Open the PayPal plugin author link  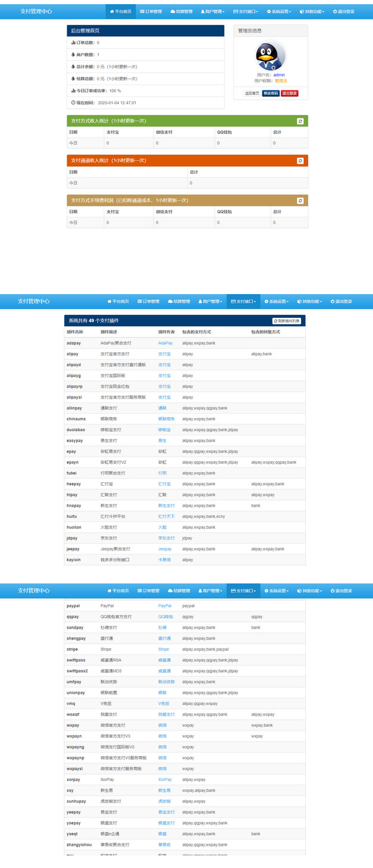[x=165, y=606]
